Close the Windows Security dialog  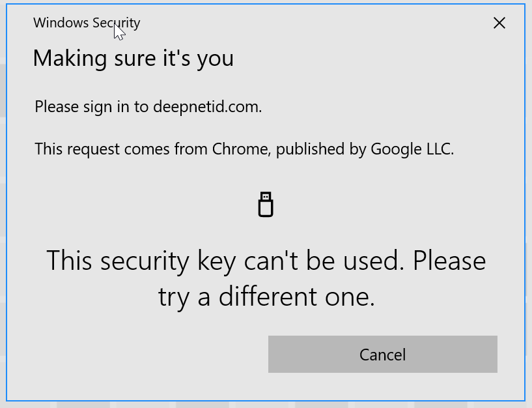pyautogui.click(x=499, y=23)
